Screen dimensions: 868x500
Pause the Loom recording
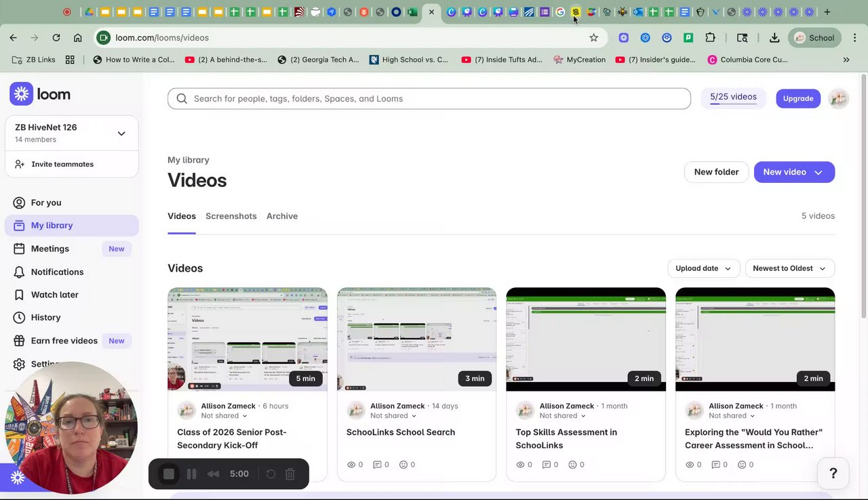[x=191, y=474]
